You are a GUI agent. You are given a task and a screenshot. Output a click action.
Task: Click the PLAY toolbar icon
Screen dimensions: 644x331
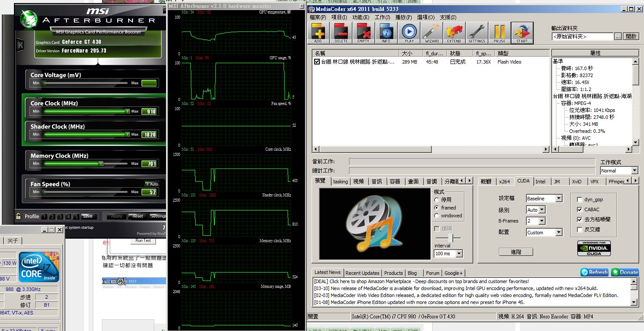(409, 33)
